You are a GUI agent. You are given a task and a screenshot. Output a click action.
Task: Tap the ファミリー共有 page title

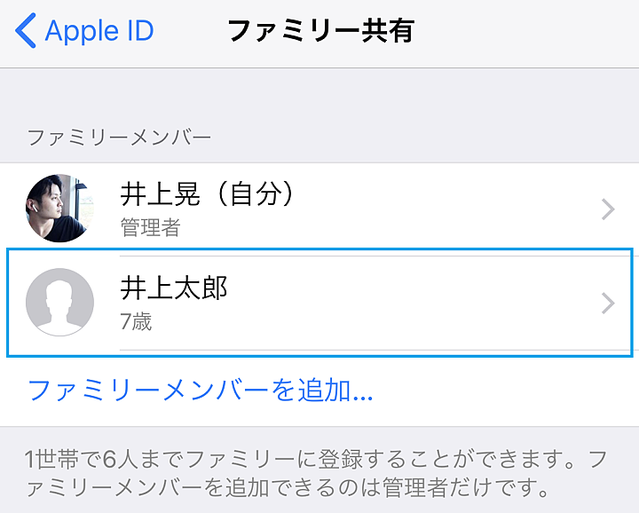320,31
